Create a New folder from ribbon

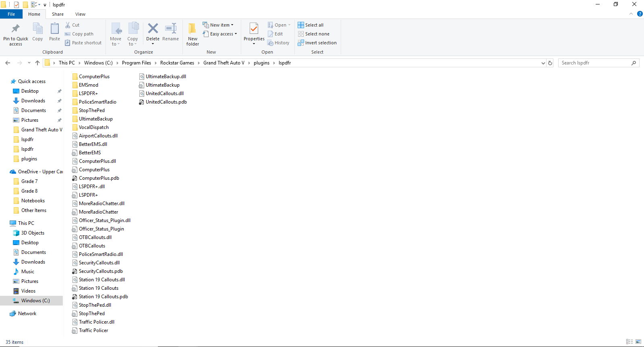point(193,33)
